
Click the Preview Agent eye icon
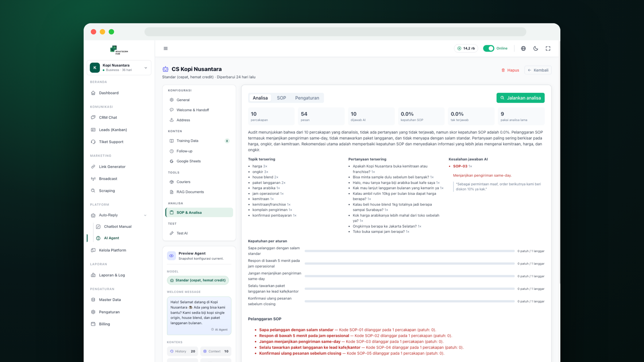pos(171,256)
